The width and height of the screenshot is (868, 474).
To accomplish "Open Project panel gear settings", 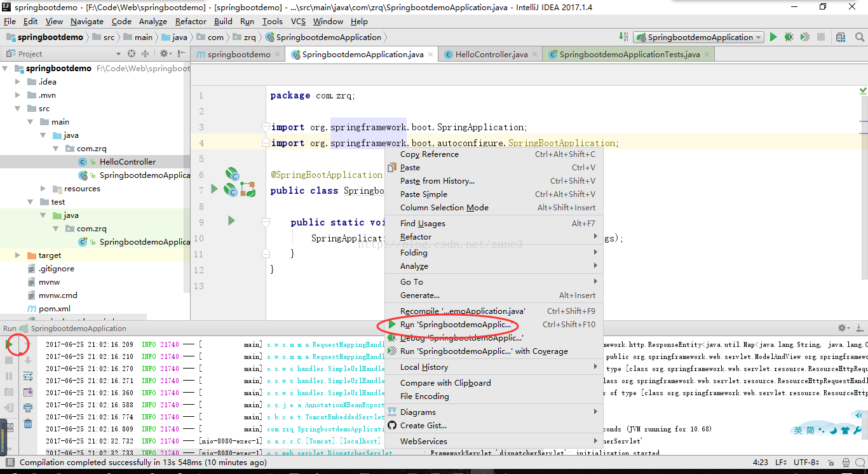I will (165, 54).
